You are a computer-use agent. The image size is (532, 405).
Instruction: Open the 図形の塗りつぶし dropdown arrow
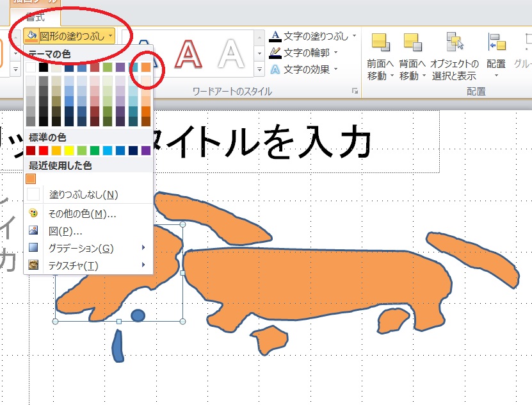[111, 36]
